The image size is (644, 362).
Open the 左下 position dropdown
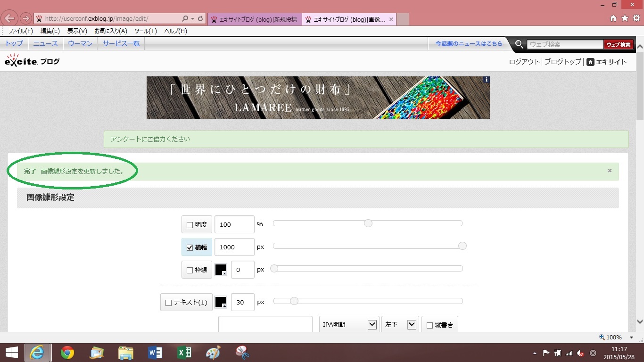pyautogui.click(x=400, y=324)
